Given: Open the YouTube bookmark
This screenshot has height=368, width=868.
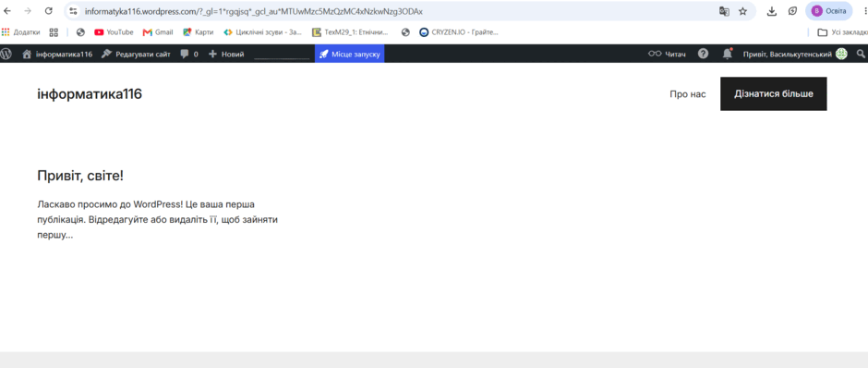Looking at the screenshot, I should (114, 32).
